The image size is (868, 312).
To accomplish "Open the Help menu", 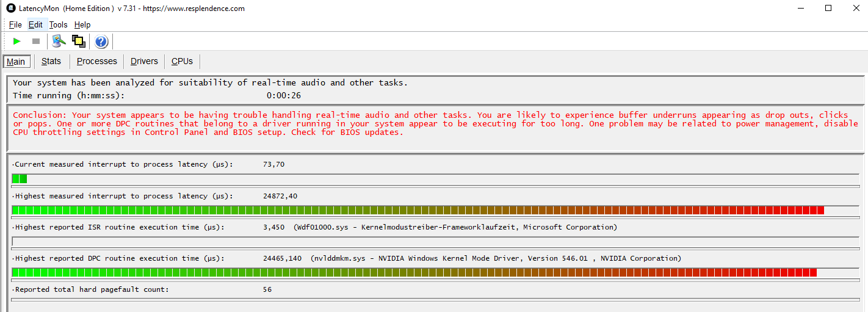I will (x=82, y=25).
